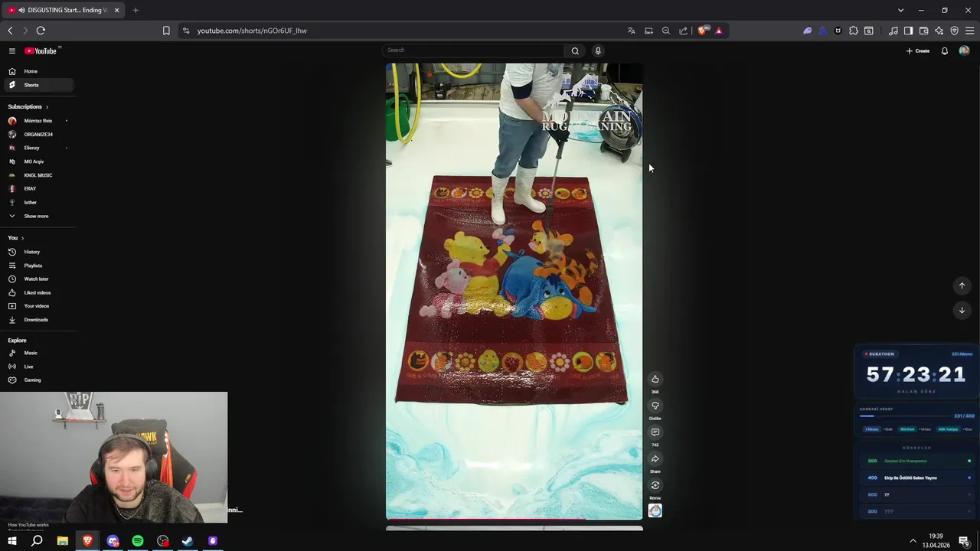This screenshot has width=980, height=551.
Task: Open Live under Explore
Action: point(37,367)
